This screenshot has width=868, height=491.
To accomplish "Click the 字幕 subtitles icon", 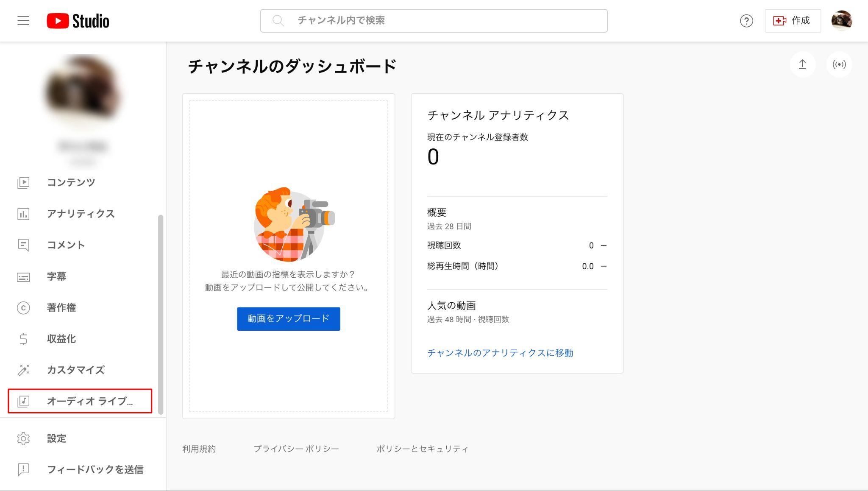I will coord(23,276).
